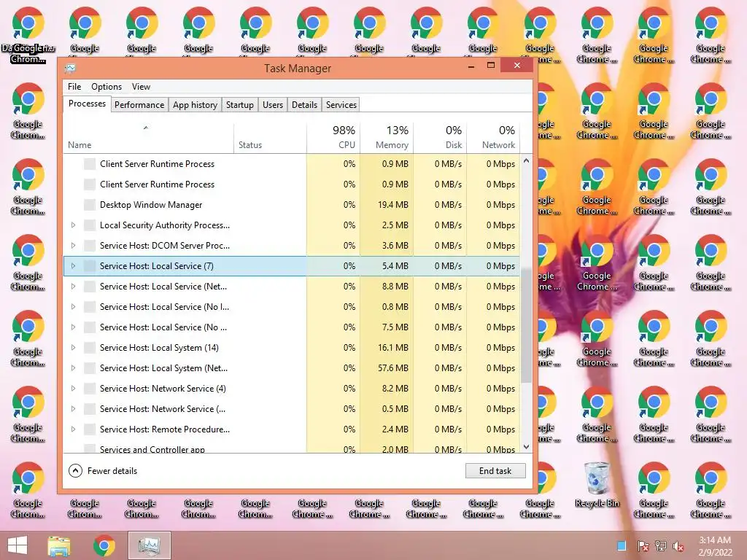Click the network tray icon

coord(660,546)
